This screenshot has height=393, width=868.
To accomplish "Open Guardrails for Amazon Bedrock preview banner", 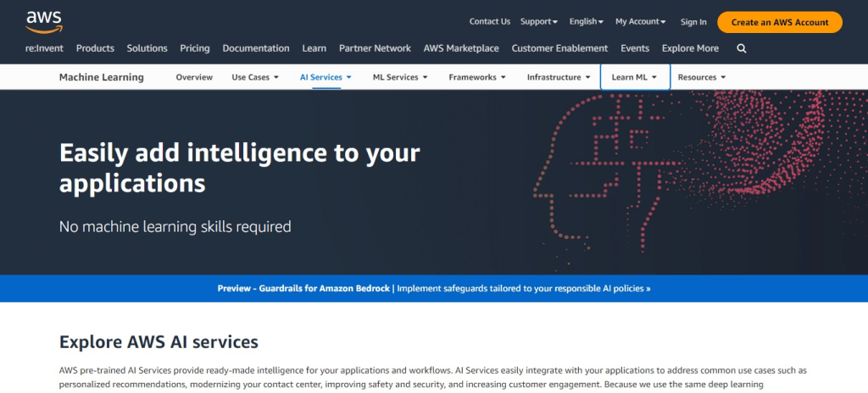I will 434,288.
